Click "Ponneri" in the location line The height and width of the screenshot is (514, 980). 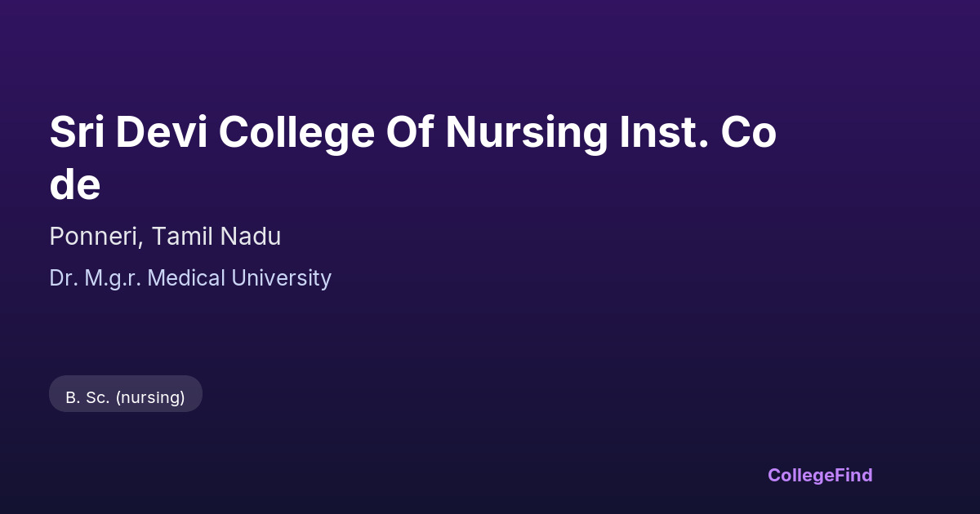tap(96, 237)
